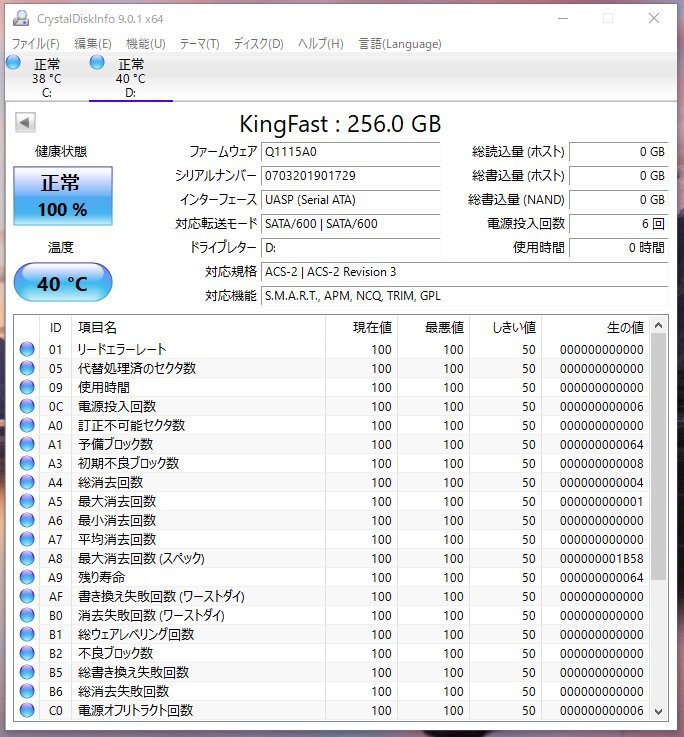Viewport: 684px width, 737px height.
Task: Click the S.M.A.R.T., APM, NCQ, TRIM, GPL field
Action: point(464,296)
